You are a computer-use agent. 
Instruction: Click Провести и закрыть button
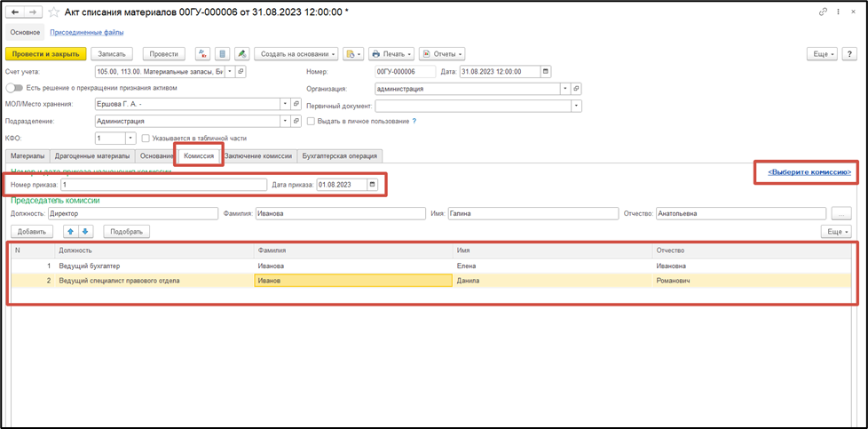coord(46,54)
